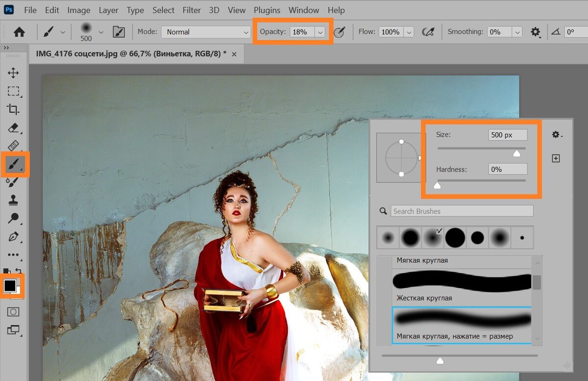This screenshot has height=381, width=588.
Task: Click the white background color swatch
Action: [x=18, y=291]
